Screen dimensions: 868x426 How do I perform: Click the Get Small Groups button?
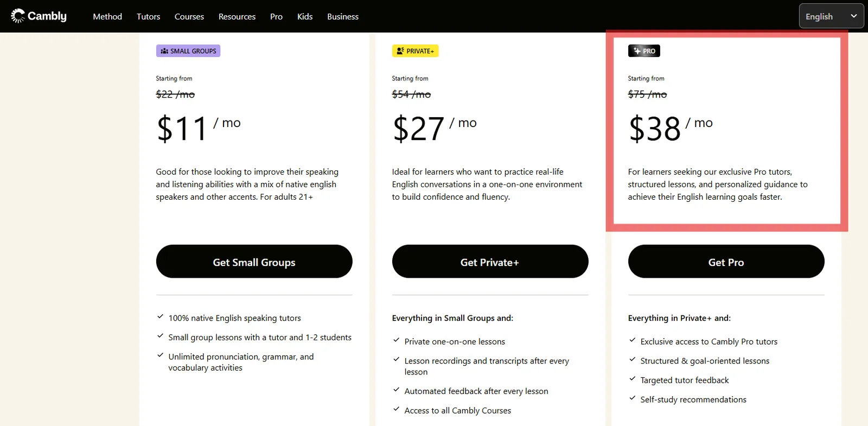point(254,262)
